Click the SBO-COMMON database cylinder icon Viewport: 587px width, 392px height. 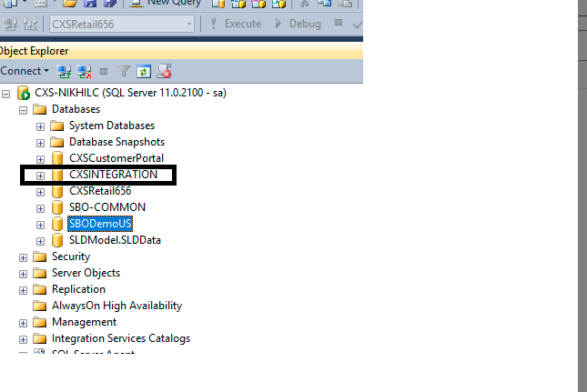[57, 207]
